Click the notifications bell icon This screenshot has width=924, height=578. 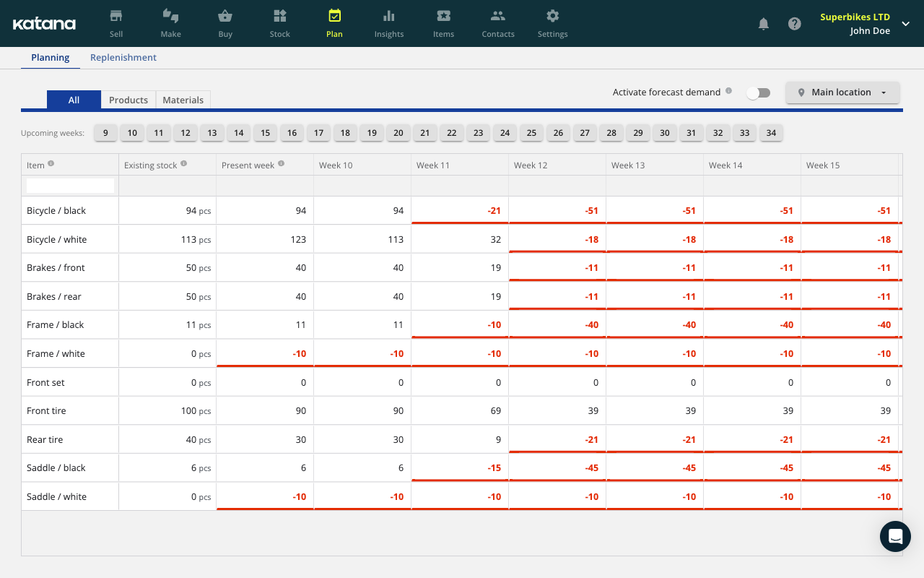point(763,24)
